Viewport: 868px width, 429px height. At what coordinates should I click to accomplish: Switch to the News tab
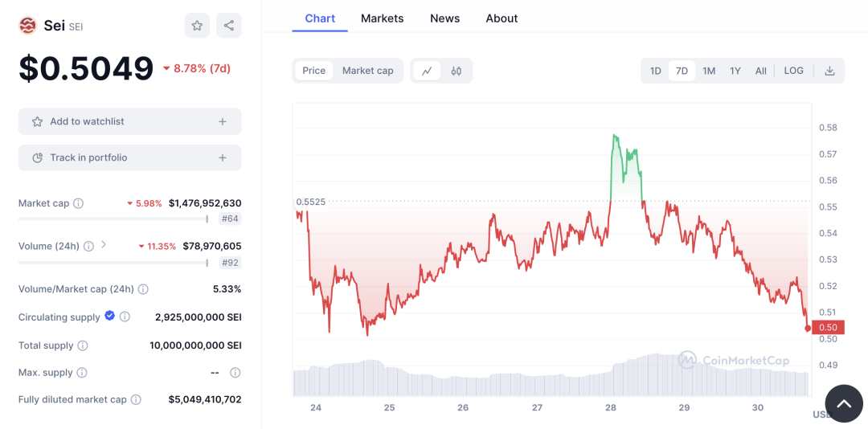444,18
